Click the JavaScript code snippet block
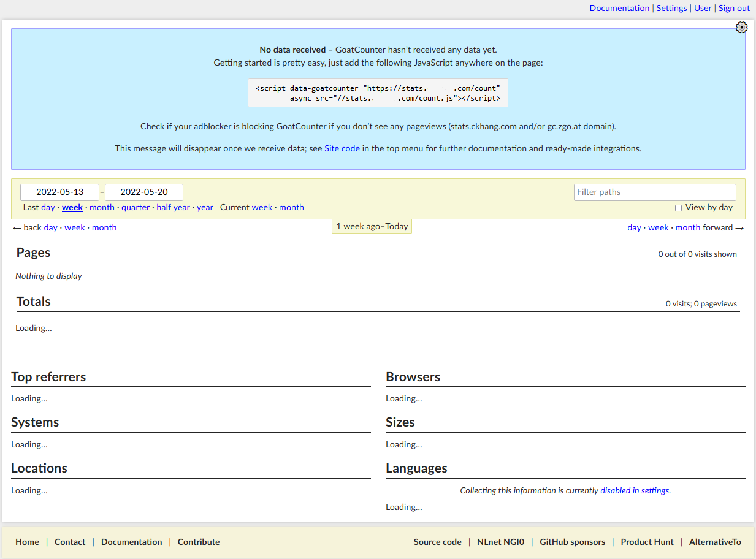Image resolution: width=756 pixels, height=559 pixels. tap(378, 93)
